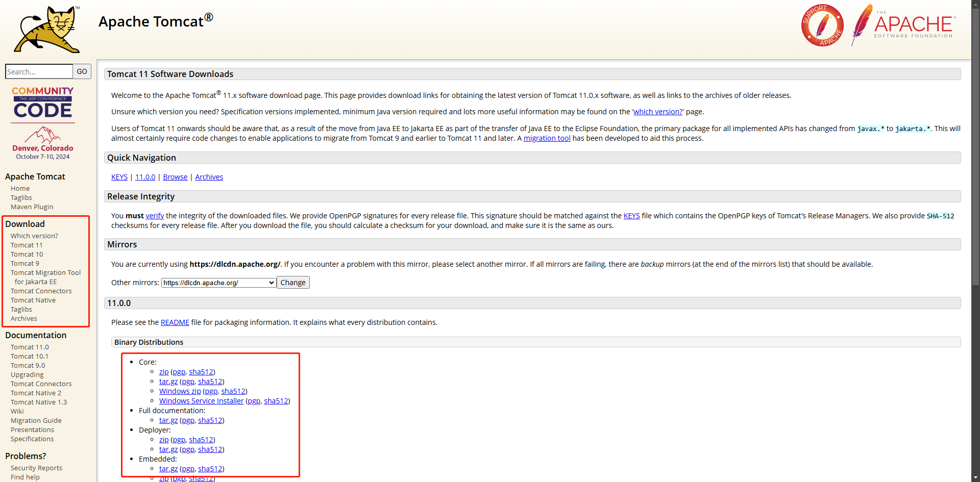This screenshot has width=980, height=482.
Task: Open Tomcat Connectors in Download sidebar
Action: coord(41,291)
